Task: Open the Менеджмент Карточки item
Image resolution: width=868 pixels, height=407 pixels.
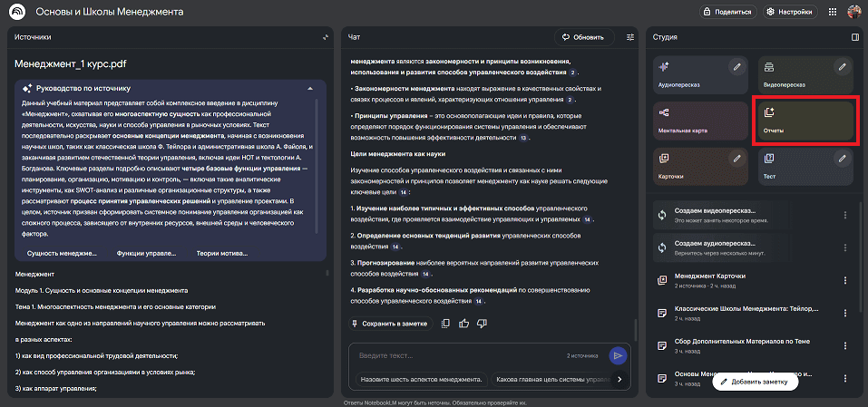Action: tap(745, 280)
